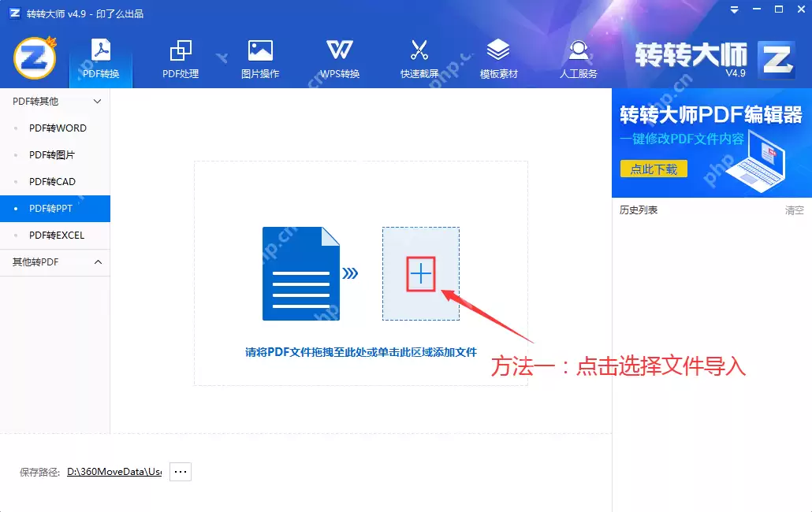Collapse the PDF转其他 category chevron
The width and height of the screenshot is (812, 512).
pos(98,101)
